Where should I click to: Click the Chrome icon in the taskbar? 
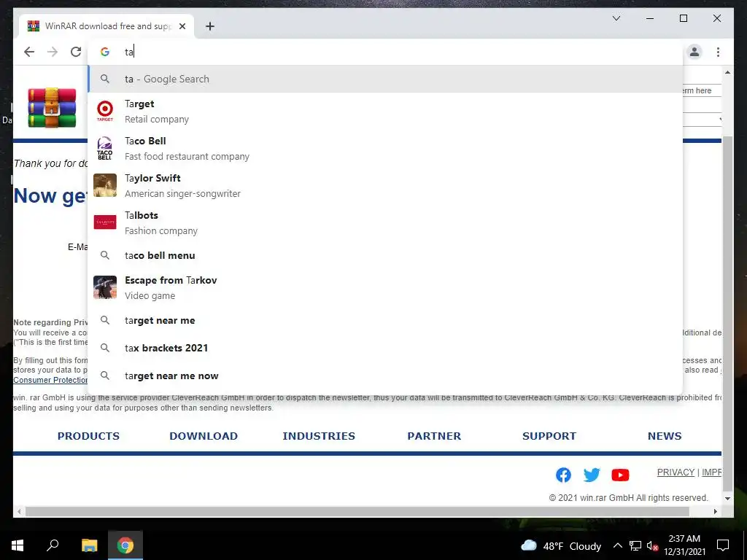(x=125, y=545)
